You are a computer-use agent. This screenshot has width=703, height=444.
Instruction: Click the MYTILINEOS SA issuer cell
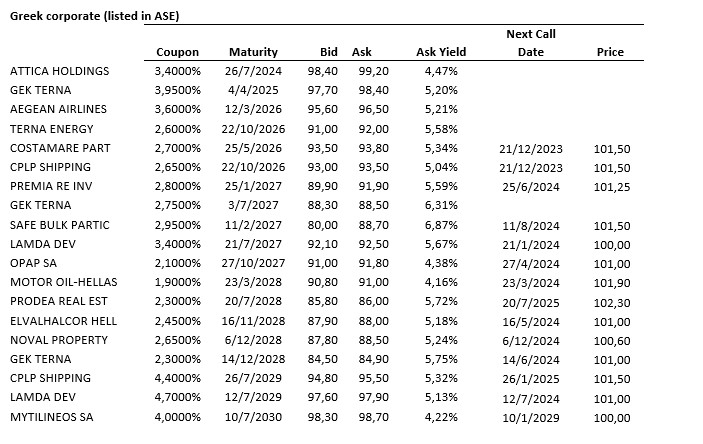coord(53,417)
